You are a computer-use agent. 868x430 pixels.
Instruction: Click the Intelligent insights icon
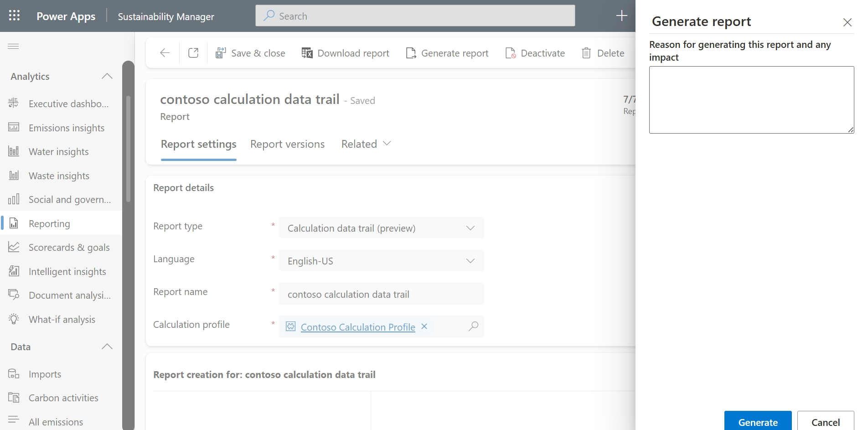(x=14, y=271)
